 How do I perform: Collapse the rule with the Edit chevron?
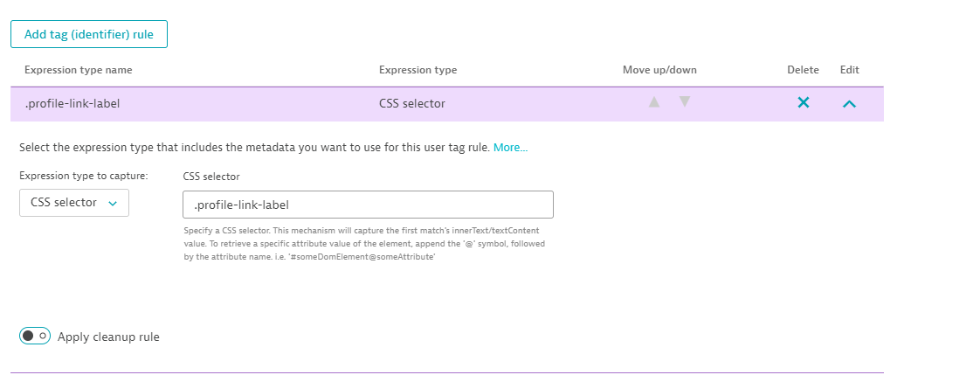pyautogui.click(x=849, y=103)
